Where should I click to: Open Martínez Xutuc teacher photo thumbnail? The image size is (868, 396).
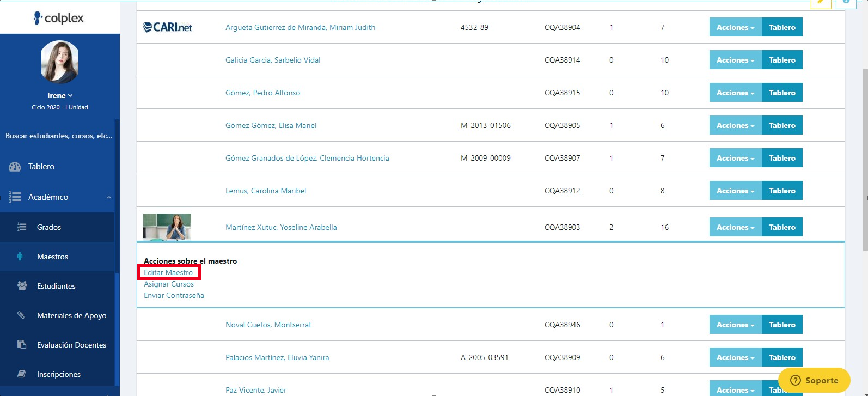(x=167, y=227)
